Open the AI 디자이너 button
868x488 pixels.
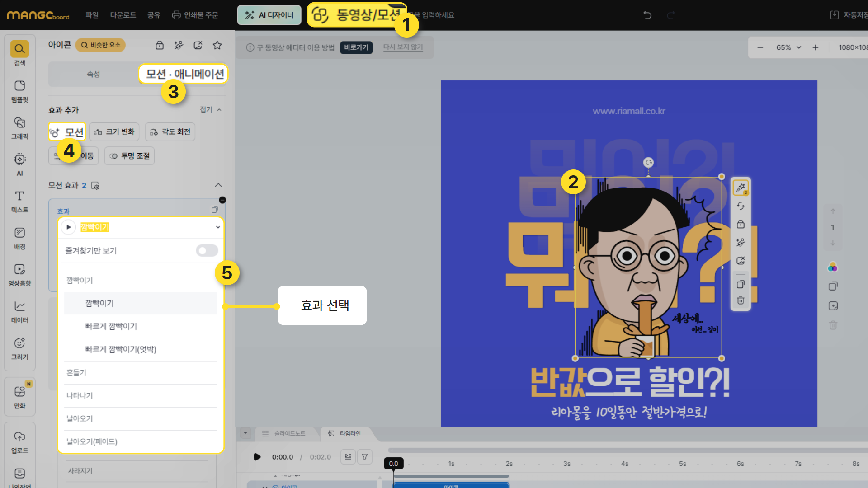[269, 15]
